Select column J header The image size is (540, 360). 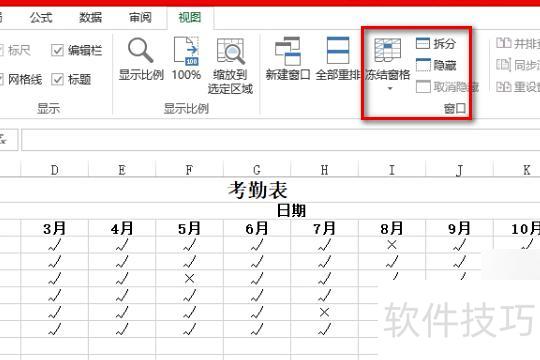pyautogui.click(x=459, y=169)
